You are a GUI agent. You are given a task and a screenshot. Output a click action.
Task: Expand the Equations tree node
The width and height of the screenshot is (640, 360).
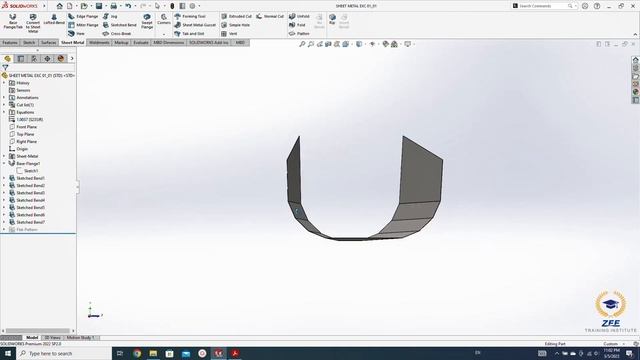4,112
